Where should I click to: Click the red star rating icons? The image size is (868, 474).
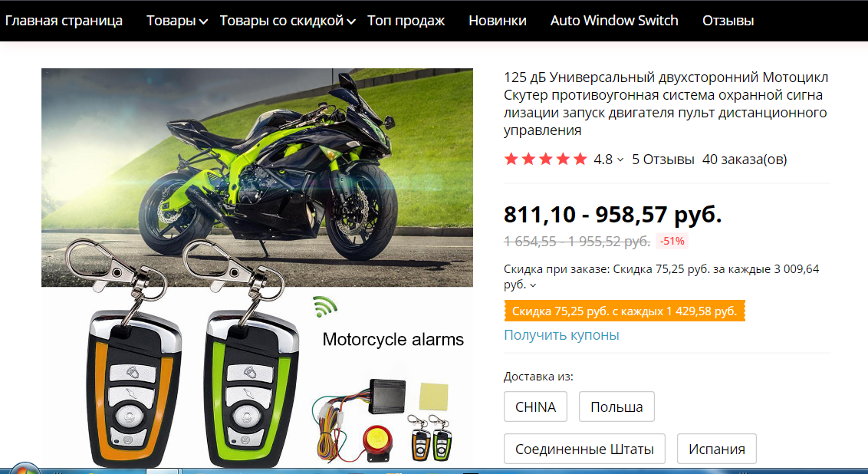[x=545, y=160]
